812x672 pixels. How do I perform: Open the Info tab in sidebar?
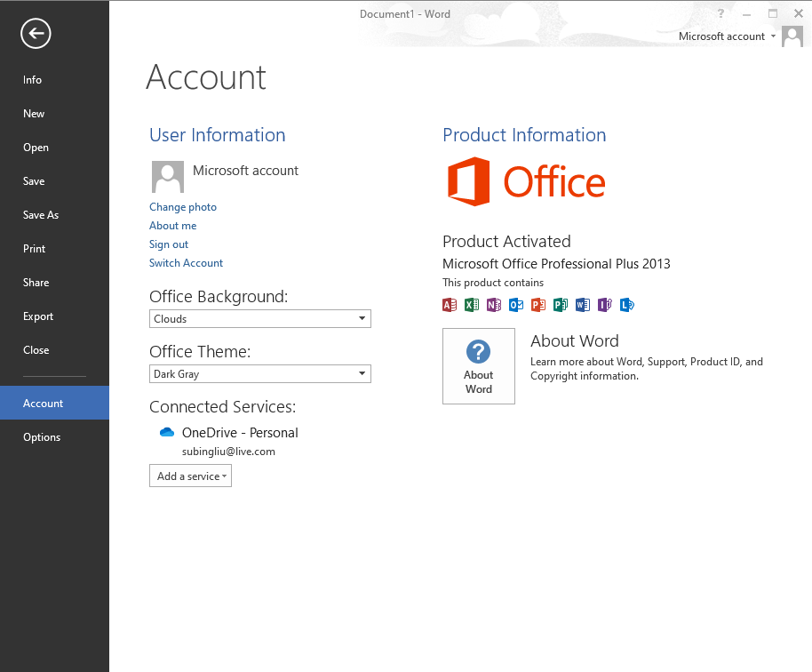(54, 80)
